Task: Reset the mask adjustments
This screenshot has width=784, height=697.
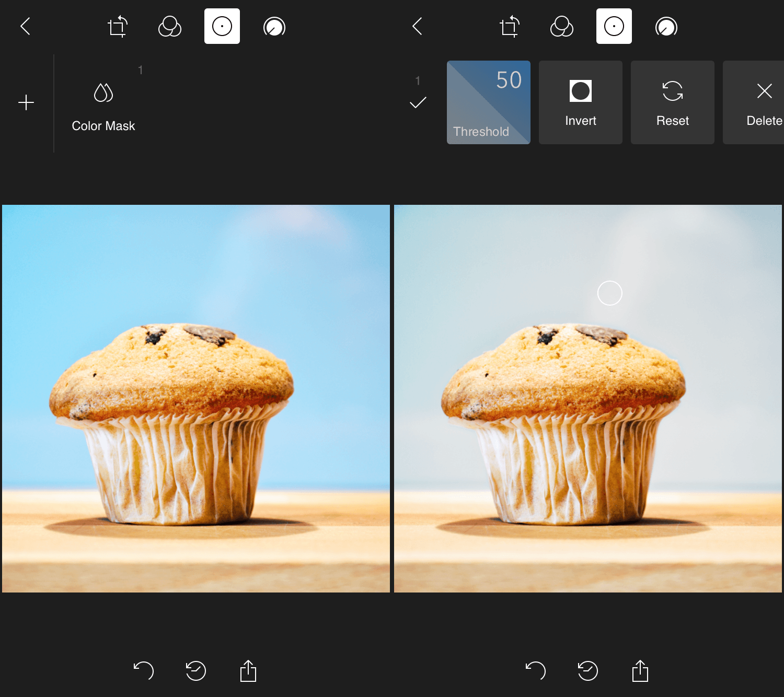Action: (x=672, y=102)
